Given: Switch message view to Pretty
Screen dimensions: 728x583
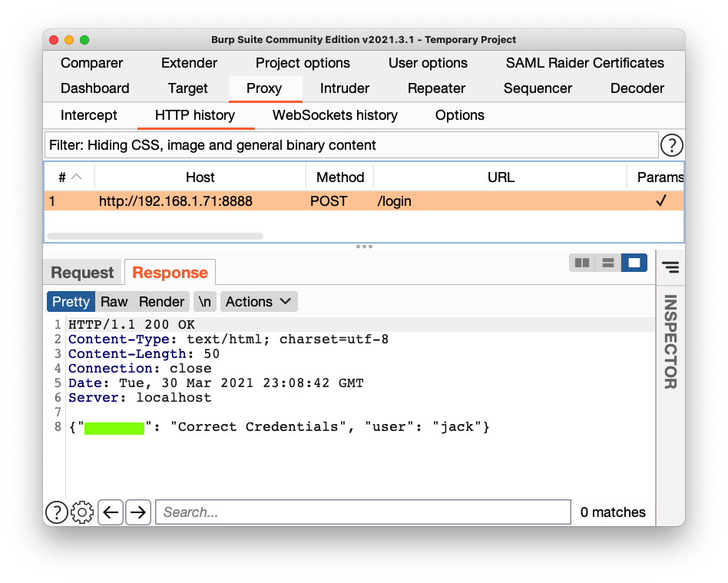Looking at the screenshot, I should tap(71, 302).
